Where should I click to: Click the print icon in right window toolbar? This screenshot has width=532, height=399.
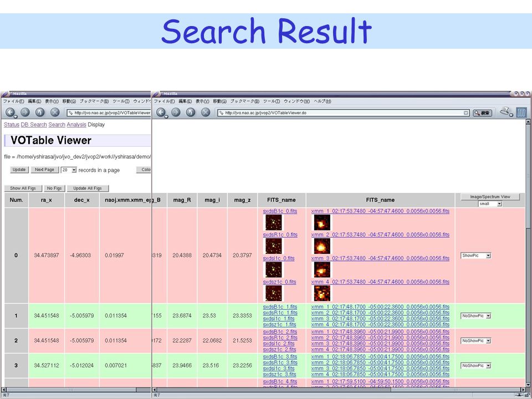(505, 111)
